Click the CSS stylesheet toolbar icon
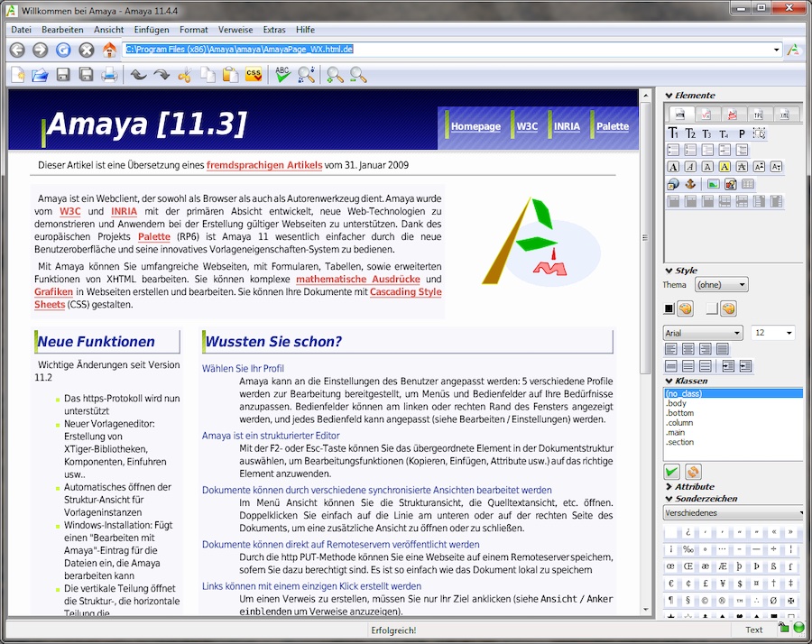Screen dimensions: 812x644 [x=254, y=75]
